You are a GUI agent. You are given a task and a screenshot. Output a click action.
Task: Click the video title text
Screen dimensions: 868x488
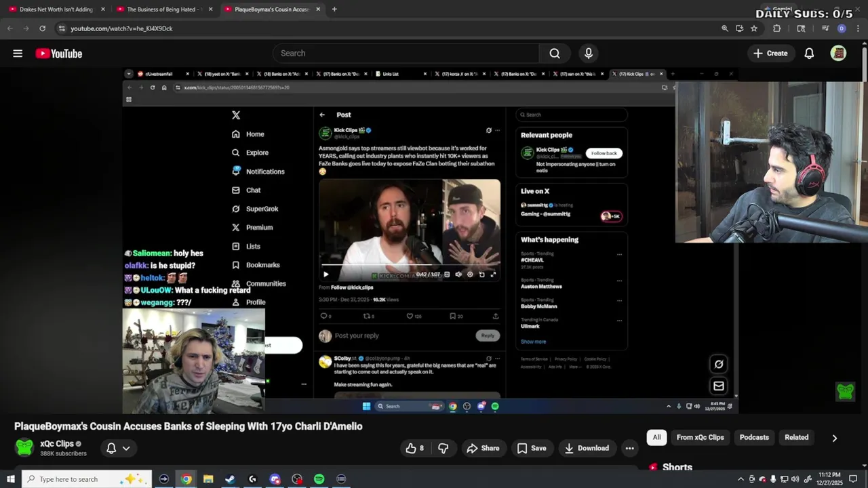[x=189, y=426]
